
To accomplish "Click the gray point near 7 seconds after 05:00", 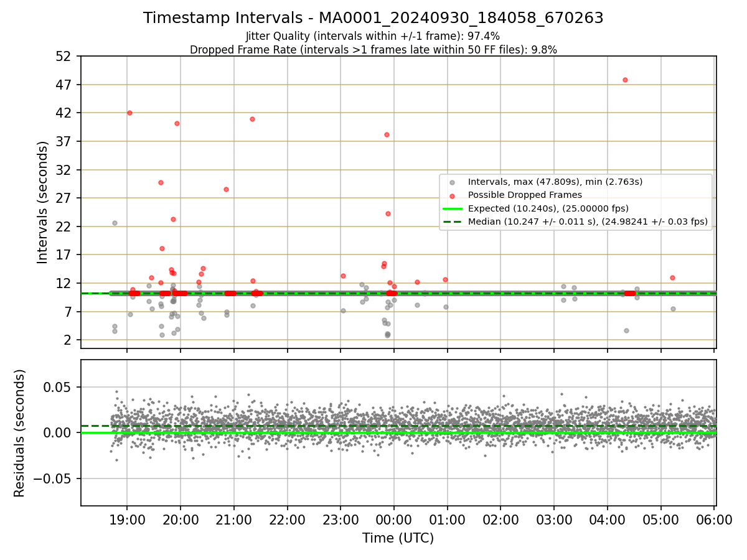I will (x=673, y=309).
